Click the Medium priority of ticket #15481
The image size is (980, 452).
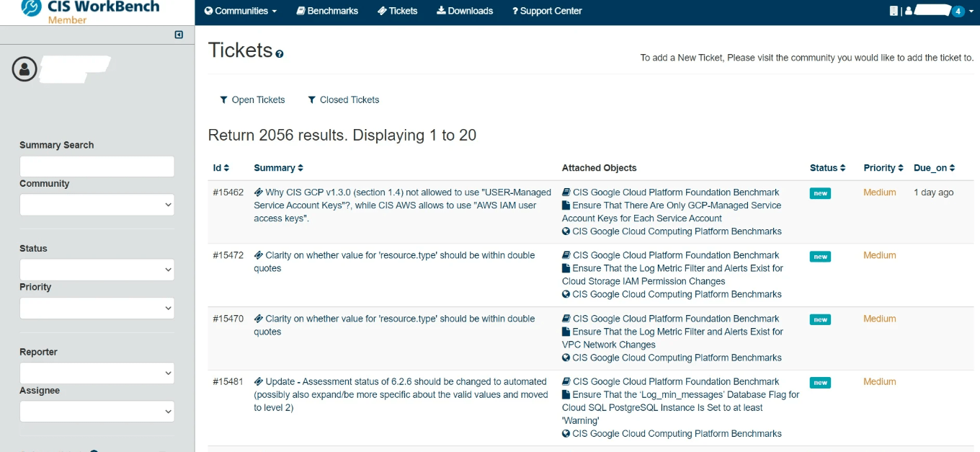(x=880, y=382)
